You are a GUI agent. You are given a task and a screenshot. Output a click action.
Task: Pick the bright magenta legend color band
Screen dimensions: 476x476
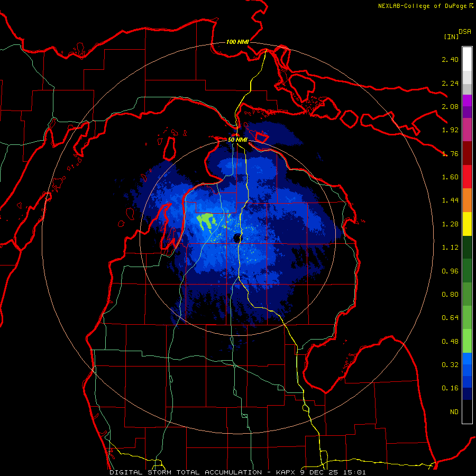(467, 100)
